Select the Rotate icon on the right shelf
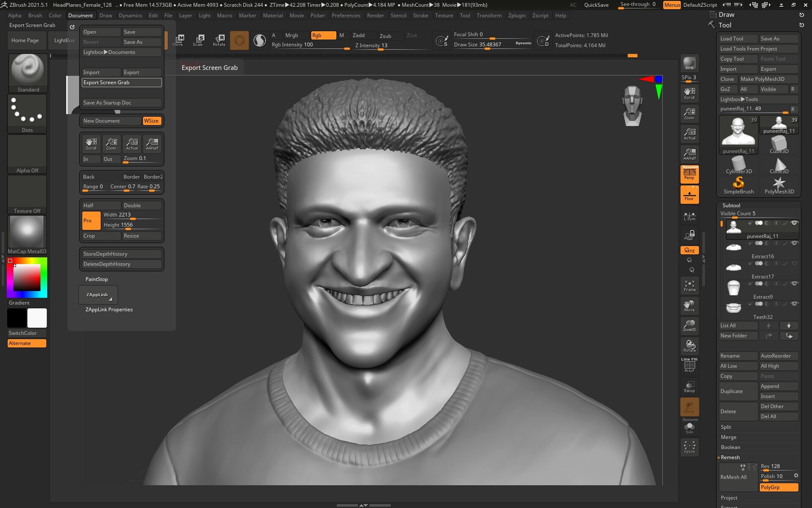Image resolution: width=812 pixels, height=508 pixels. click(689, 346)
